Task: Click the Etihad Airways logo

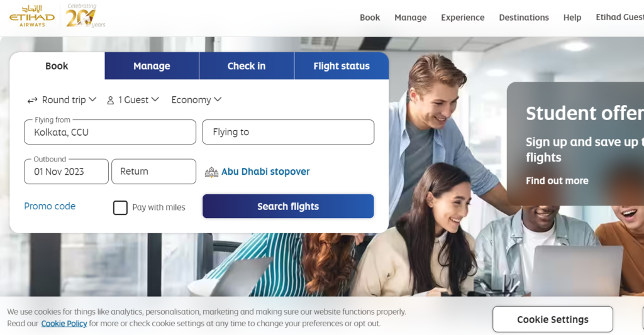Action: click(32, 16)
